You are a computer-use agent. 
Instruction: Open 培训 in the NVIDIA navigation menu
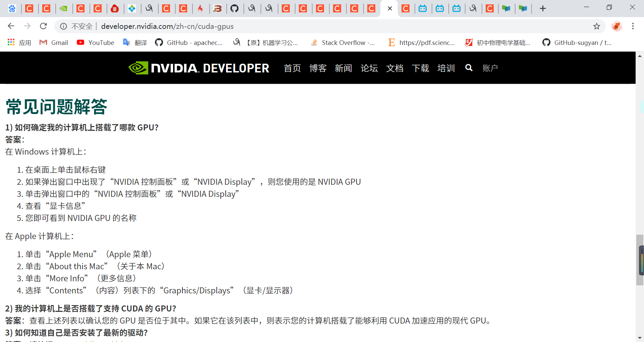point(446,68)
